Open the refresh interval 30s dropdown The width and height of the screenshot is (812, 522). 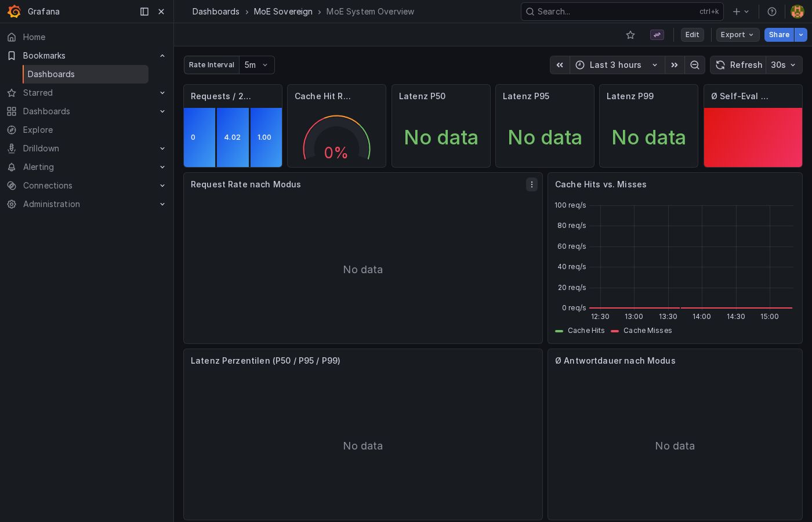click(x=784, y=65)
